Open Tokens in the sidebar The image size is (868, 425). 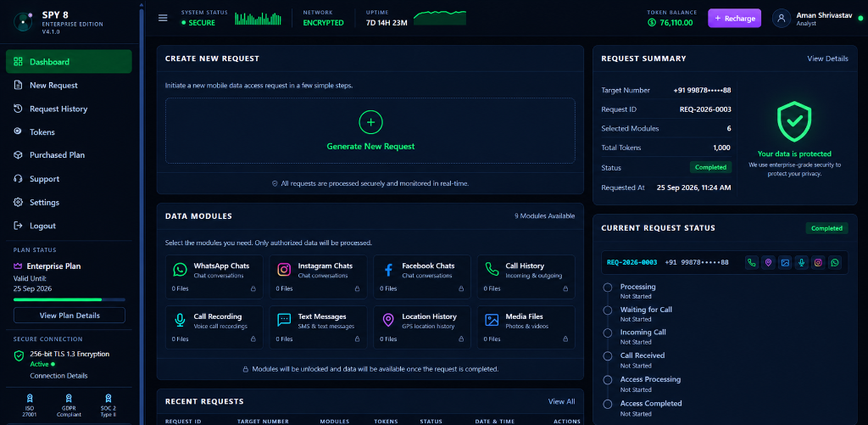pyautogui.click(x=70, y=131)
